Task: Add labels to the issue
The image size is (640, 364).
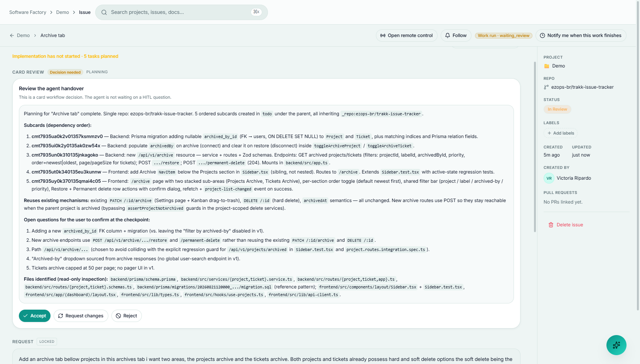Action: point(561,133)
